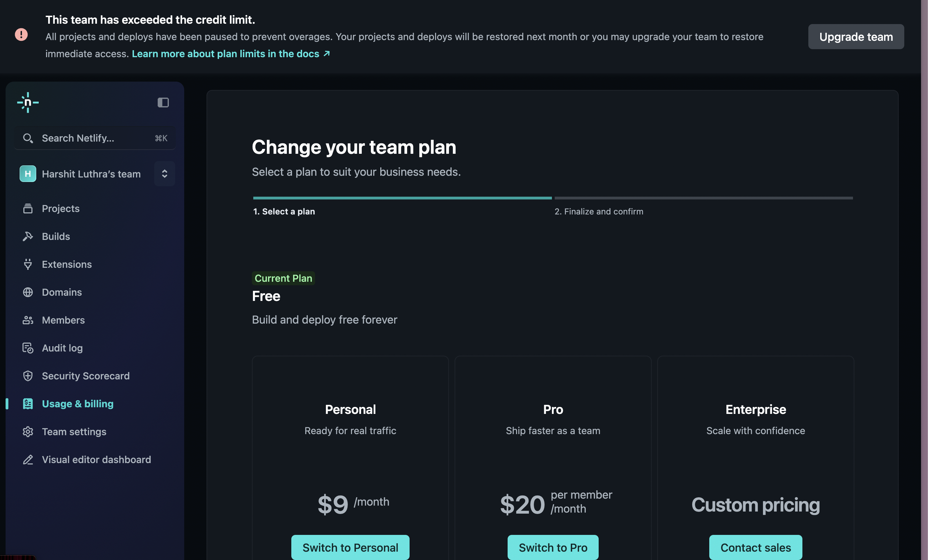Switch to the Finalize and confirm step
928x560 pixels.
(x=599, y=211)
